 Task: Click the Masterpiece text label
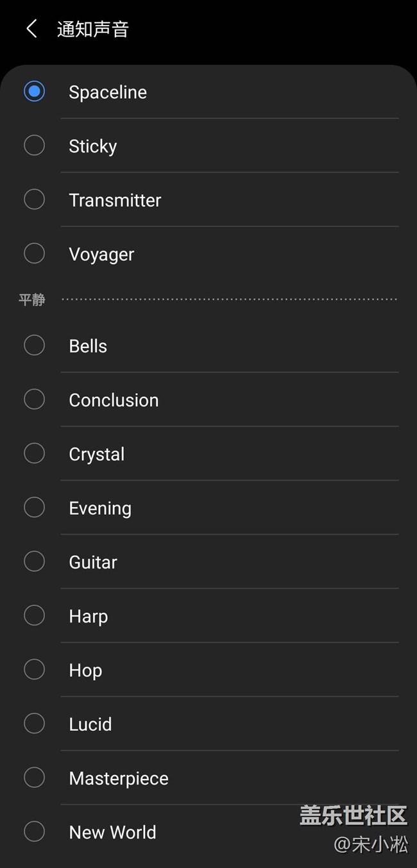pos(119,778)
